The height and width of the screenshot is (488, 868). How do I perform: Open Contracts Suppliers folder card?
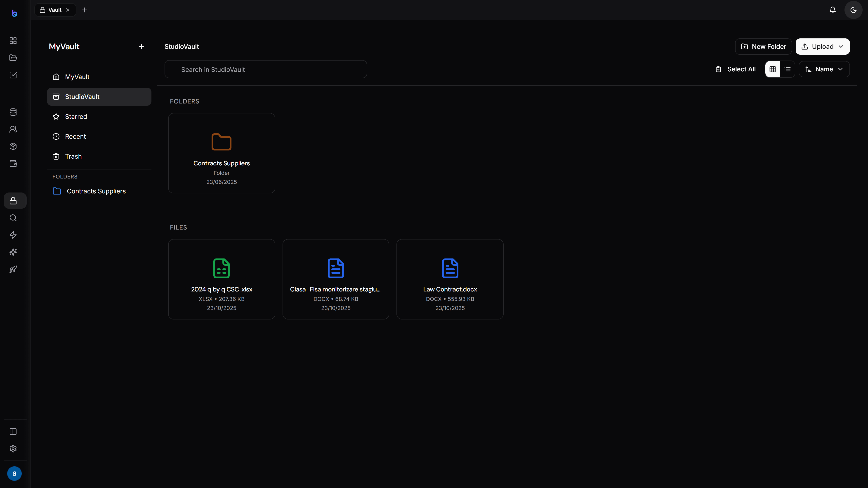coord(222,153)
